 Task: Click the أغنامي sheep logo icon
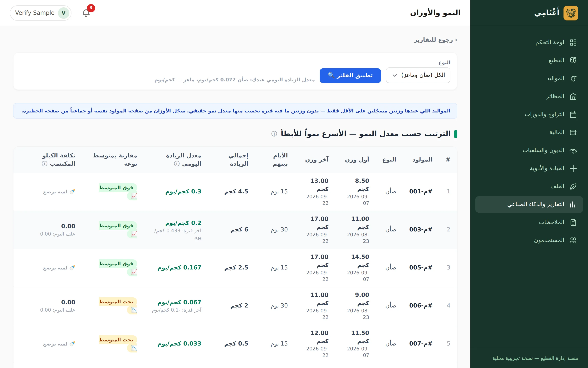[x=571, y=13]
